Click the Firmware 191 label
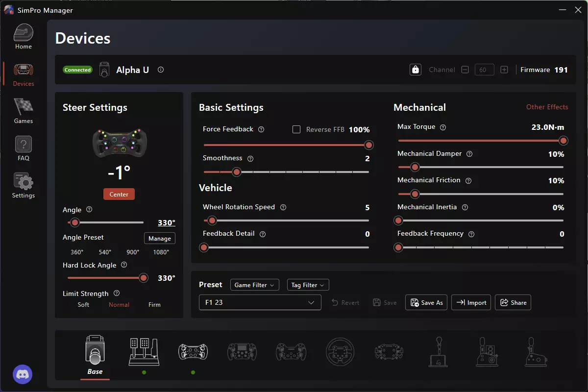 tap(544, 70)
